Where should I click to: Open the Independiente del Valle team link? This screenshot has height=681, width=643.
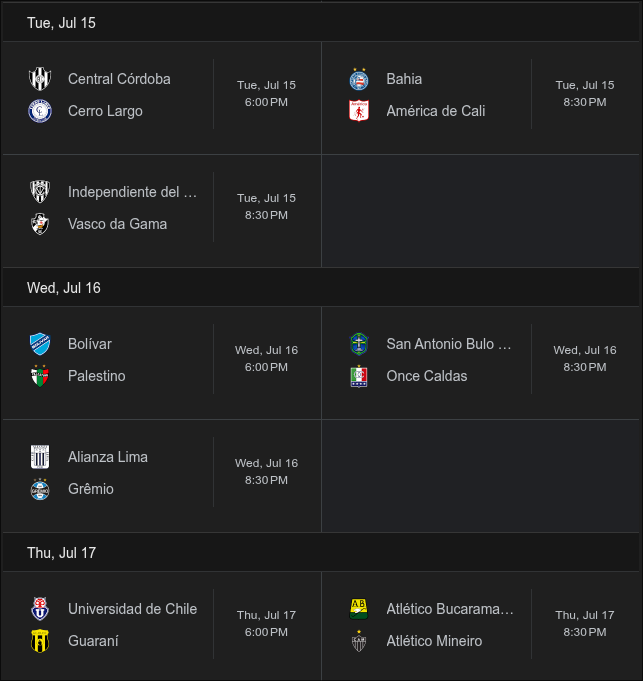pyautogui.click(x=132, y=192)
